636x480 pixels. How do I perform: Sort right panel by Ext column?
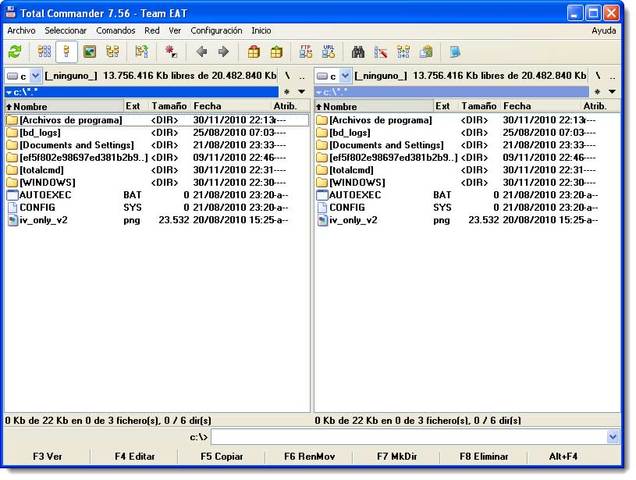click(x=445, y=106)
